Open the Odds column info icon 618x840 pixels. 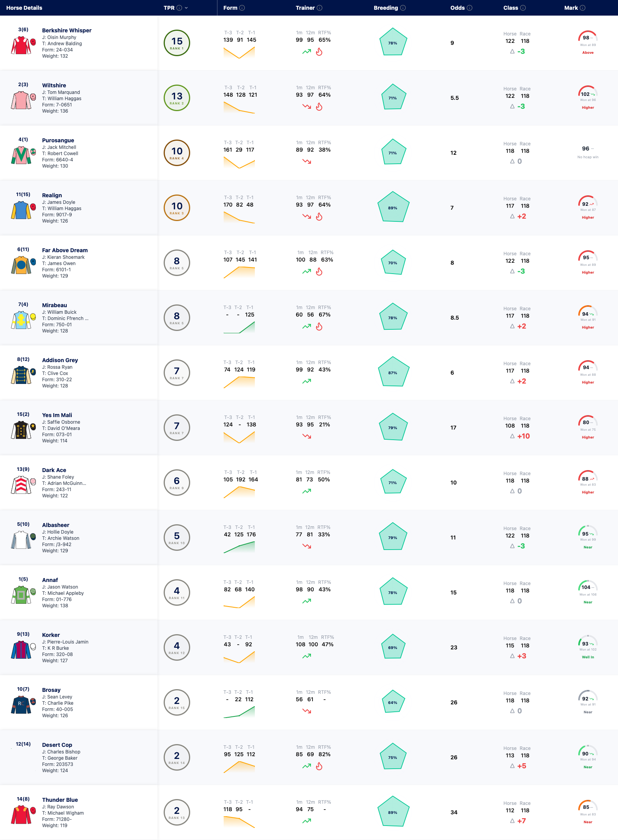[x=470, y=8]
